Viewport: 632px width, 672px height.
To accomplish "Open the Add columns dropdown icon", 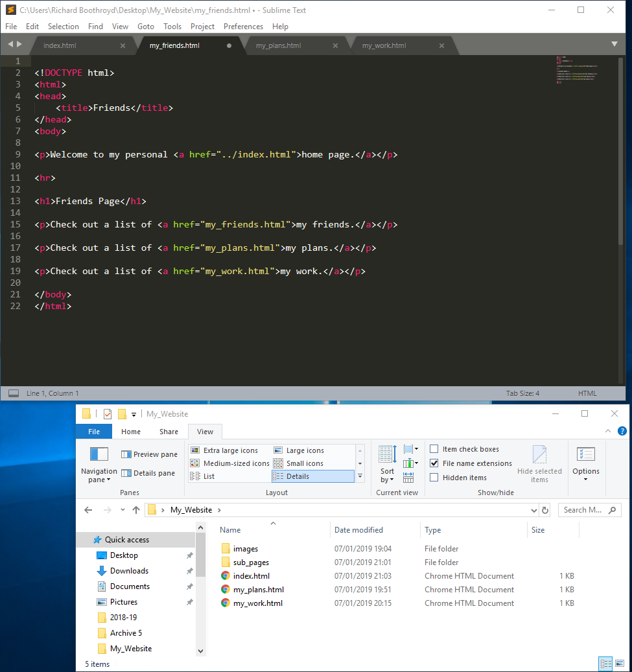I will pyautogui.click(x=411, y=463).
